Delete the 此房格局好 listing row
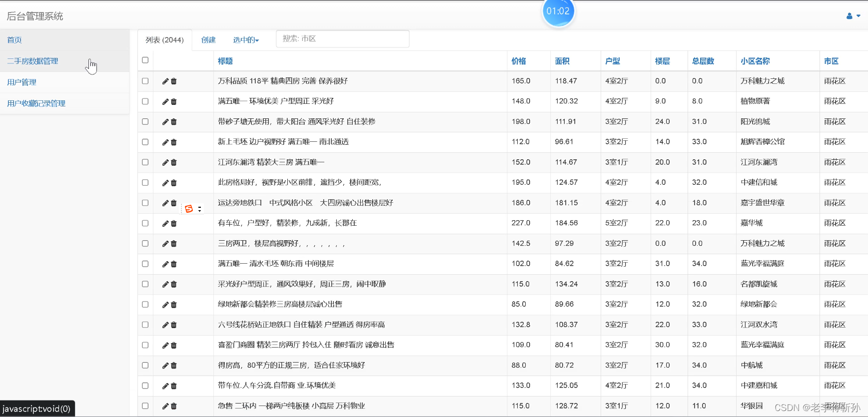 [x=174, y=183]
